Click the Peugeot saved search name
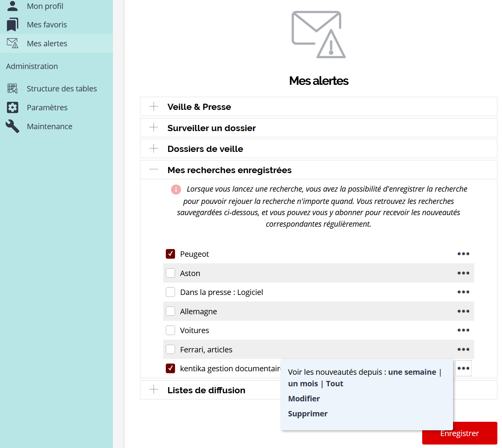 click(194, 254)
